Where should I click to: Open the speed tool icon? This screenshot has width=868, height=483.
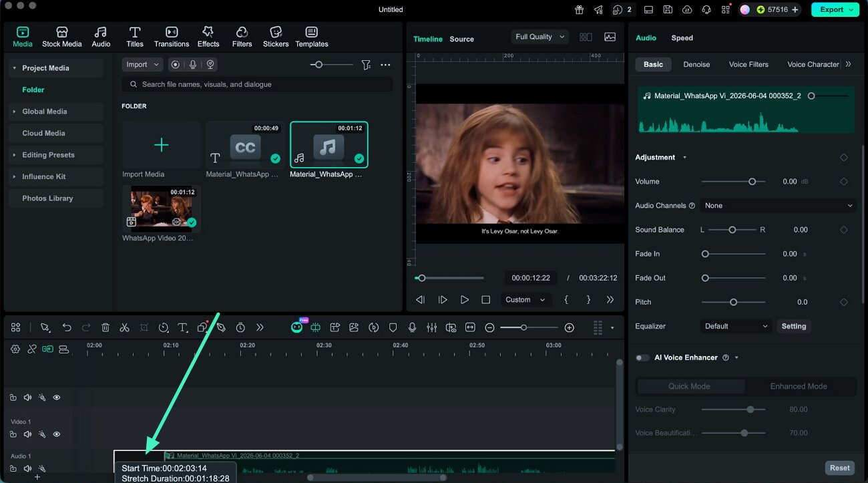click(163, 327)
